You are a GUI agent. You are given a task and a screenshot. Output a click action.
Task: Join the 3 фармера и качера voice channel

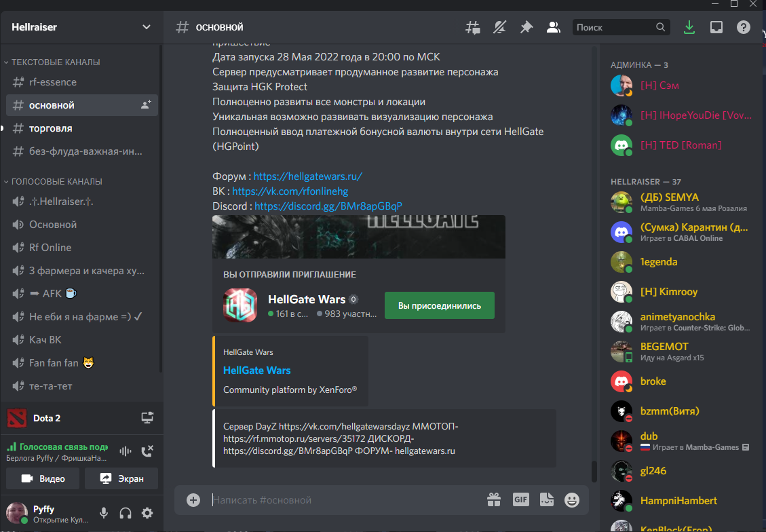point(81,270)
